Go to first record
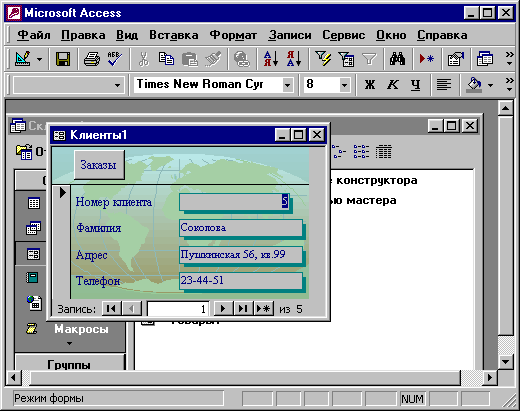Viewport: 520px width, 411px height. coord(111,309)
